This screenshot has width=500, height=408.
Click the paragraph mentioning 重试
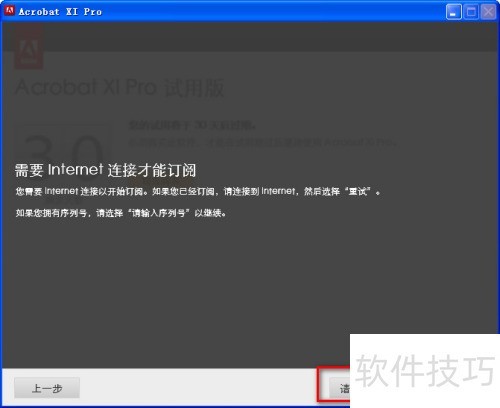coord(198,191)
